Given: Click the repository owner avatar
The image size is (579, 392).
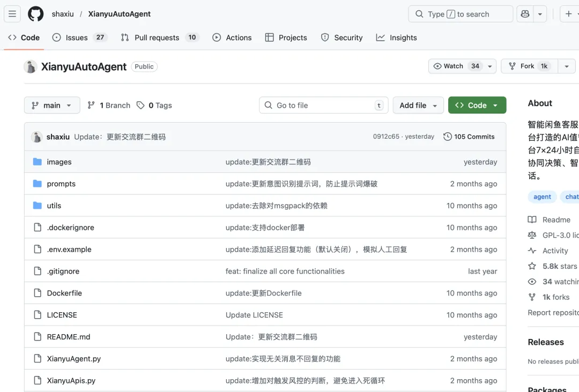Looking at the screenshot, I should [x=31, y=67].
